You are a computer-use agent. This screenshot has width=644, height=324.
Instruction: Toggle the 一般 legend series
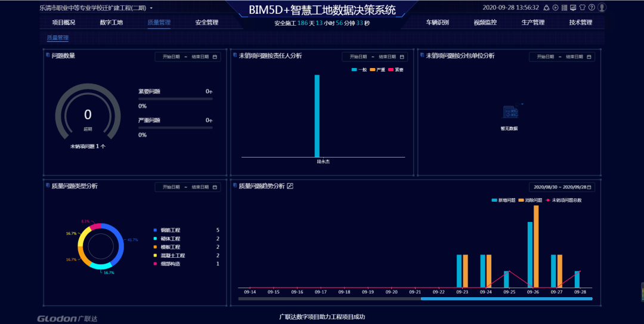click(359, 70)
